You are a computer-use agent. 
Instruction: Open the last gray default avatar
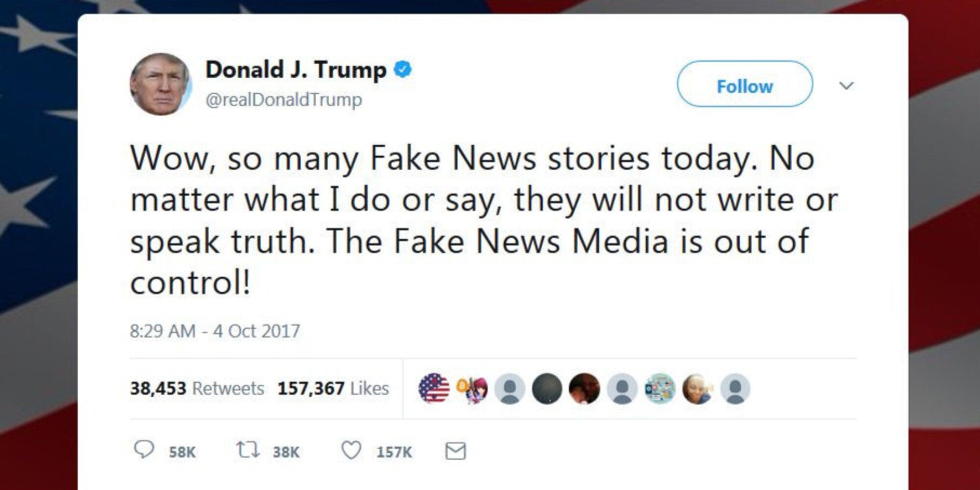pyautogui.click(x=735, y=389)
